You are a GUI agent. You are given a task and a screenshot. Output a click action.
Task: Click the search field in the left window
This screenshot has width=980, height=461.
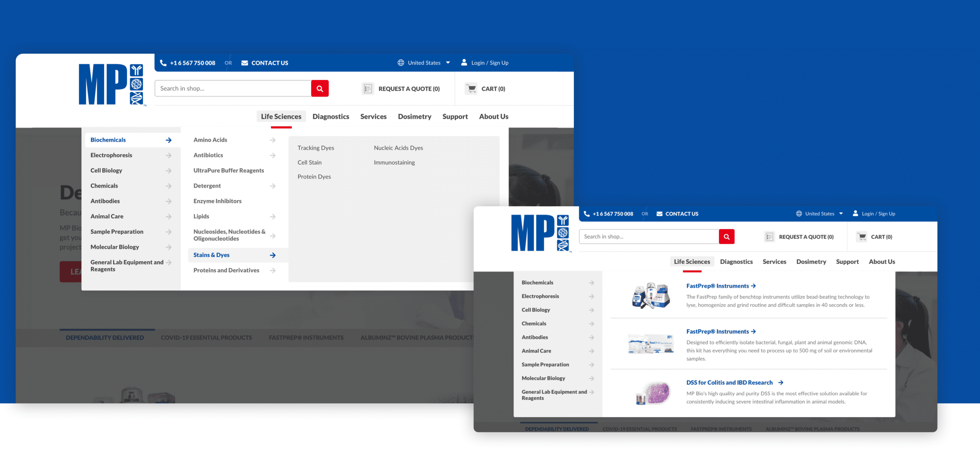pos(233,88)
